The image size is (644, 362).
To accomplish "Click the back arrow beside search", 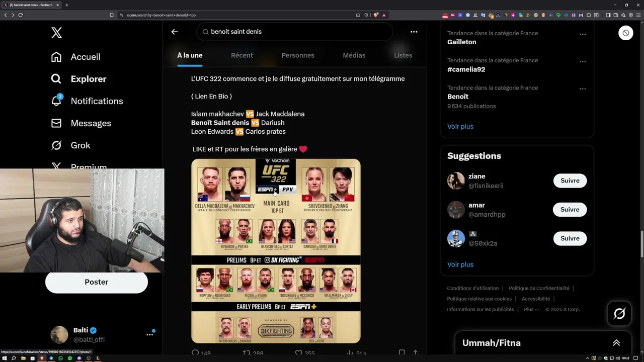I will click(x=175, y=32).
